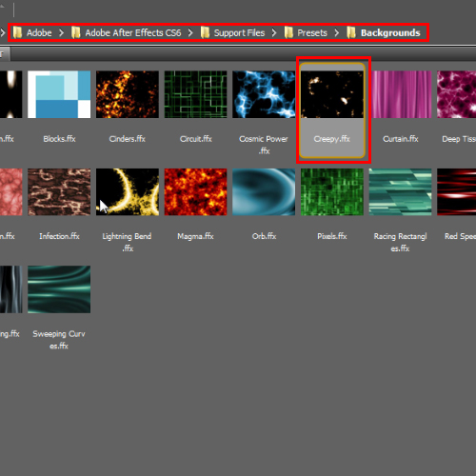Click the Orb.ffx file name

[264, 236]
